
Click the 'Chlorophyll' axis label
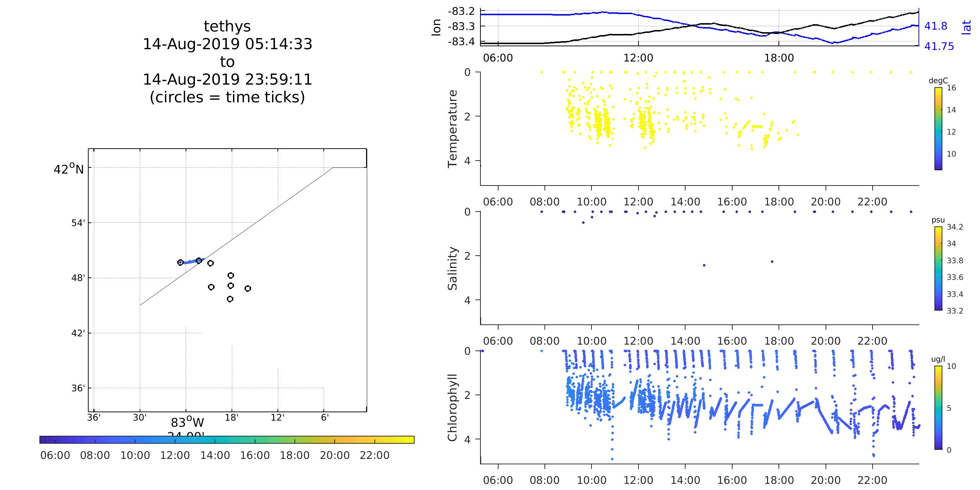pos(452,408)
